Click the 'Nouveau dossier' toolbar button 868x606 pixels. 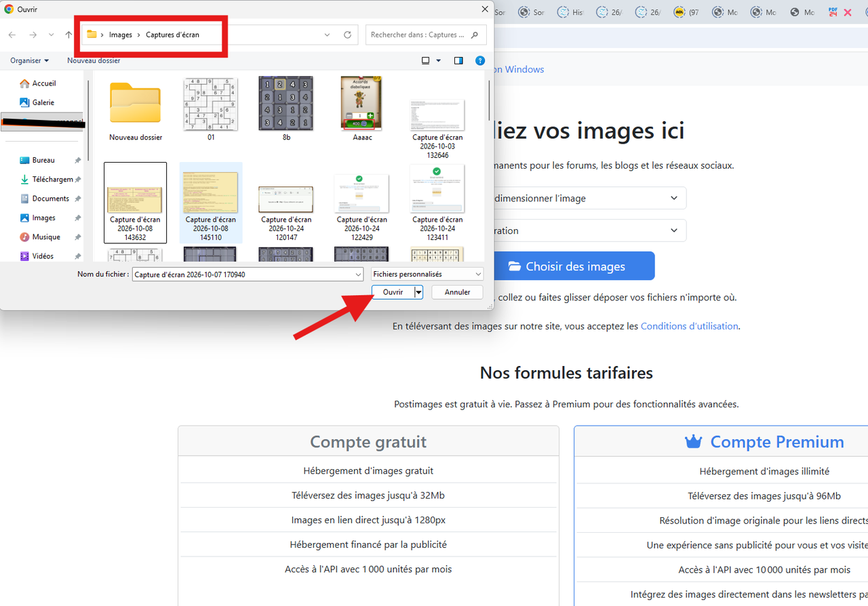(94, 60)
